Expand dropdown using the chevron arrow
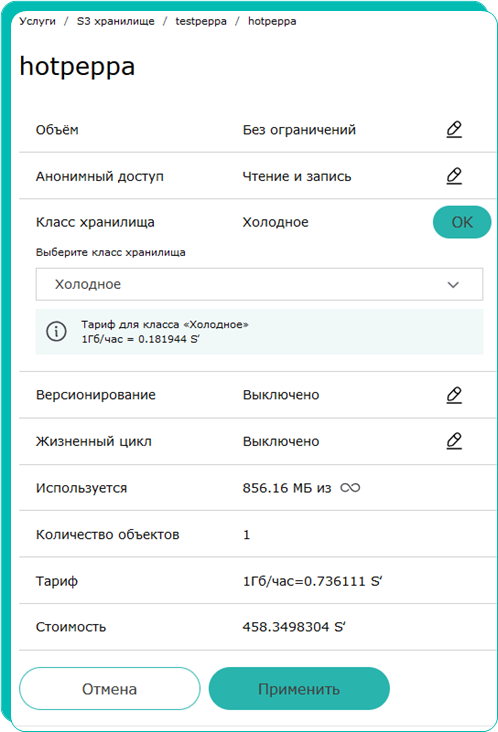The image size is (498, 732). [453, 285]
